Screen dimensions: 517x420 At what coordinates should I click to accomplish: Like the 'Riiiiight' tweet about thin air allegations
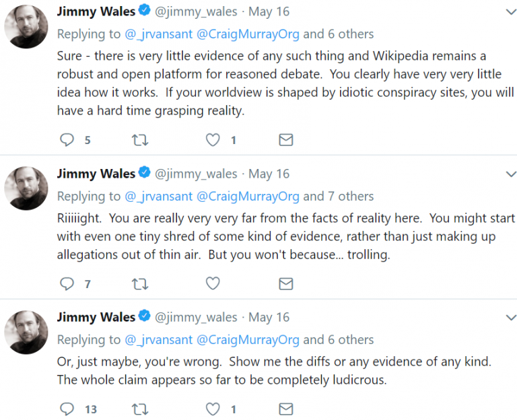click(213, 284)
